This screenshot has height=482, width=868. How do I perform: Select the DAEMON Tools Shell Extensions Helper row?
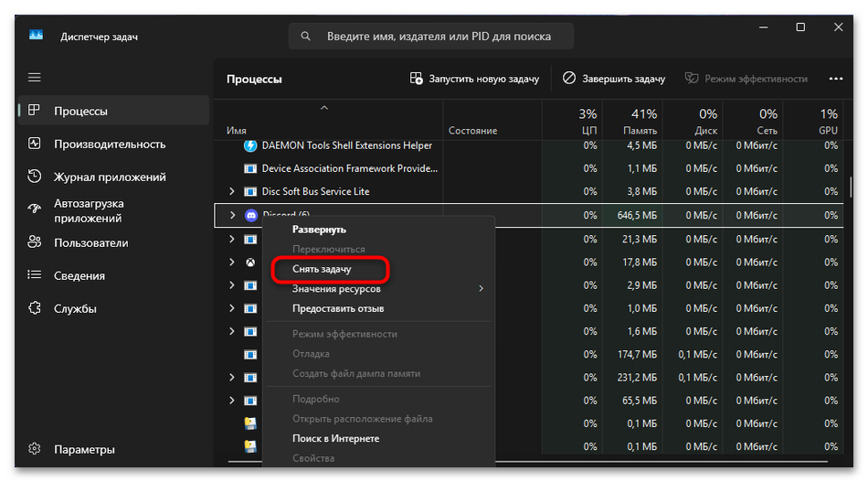(x=529, y=145)
